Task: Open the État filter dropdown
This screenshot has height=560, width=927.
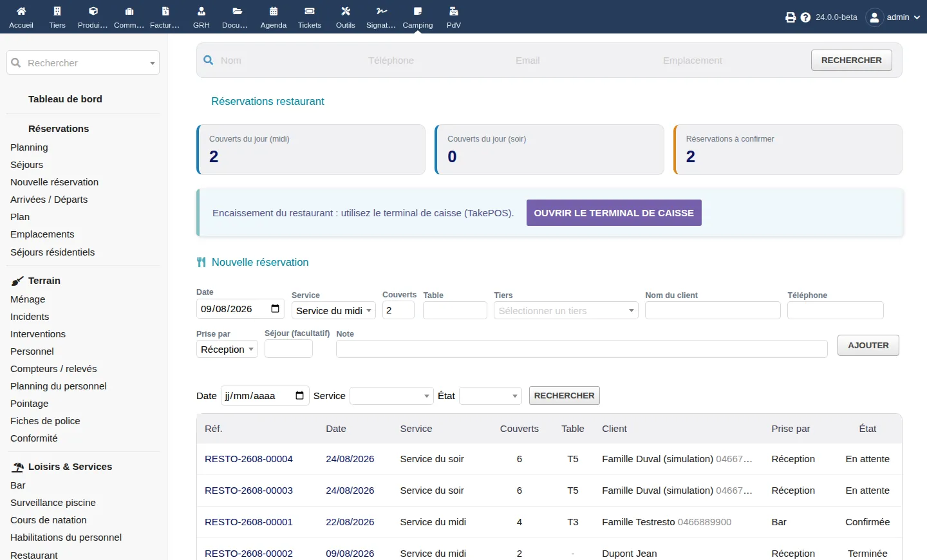Action: 490,396
